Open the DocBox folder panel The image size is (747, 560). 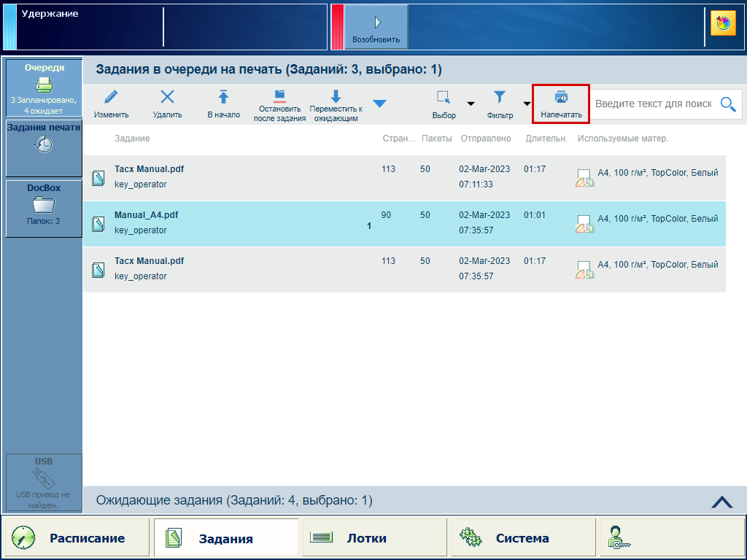click(x=44, y=208)
